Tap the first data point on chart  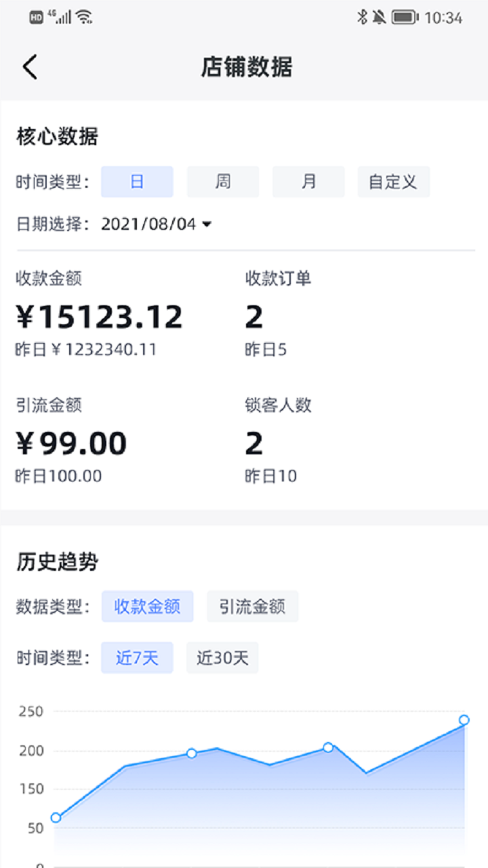[x=56, y=818]
